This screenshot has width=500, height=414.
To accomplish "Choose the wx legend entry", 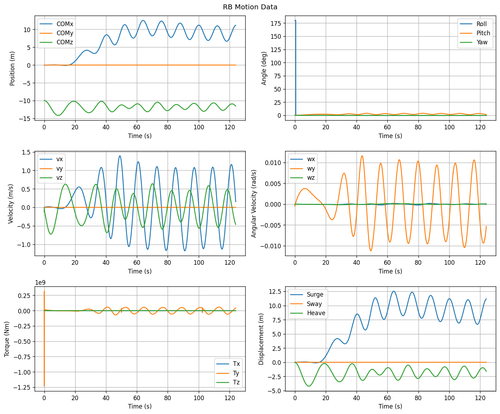I will pos(303,159).
